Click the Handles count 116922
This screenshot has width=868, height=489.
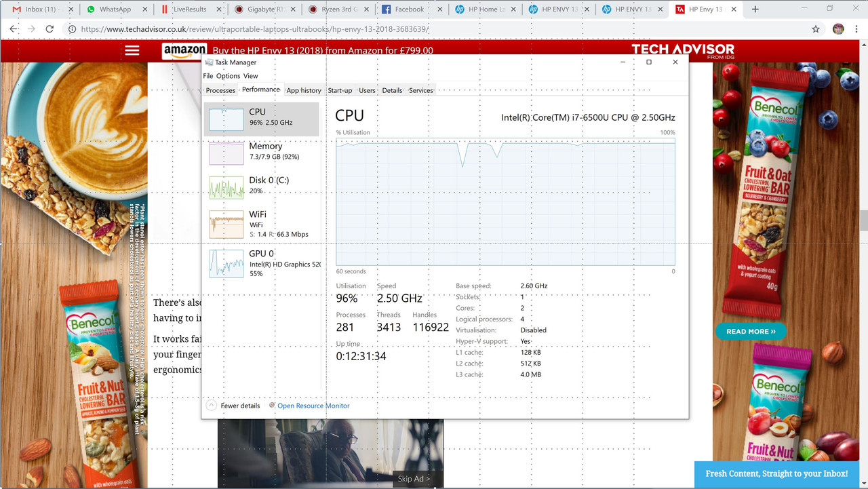(431, 327)
